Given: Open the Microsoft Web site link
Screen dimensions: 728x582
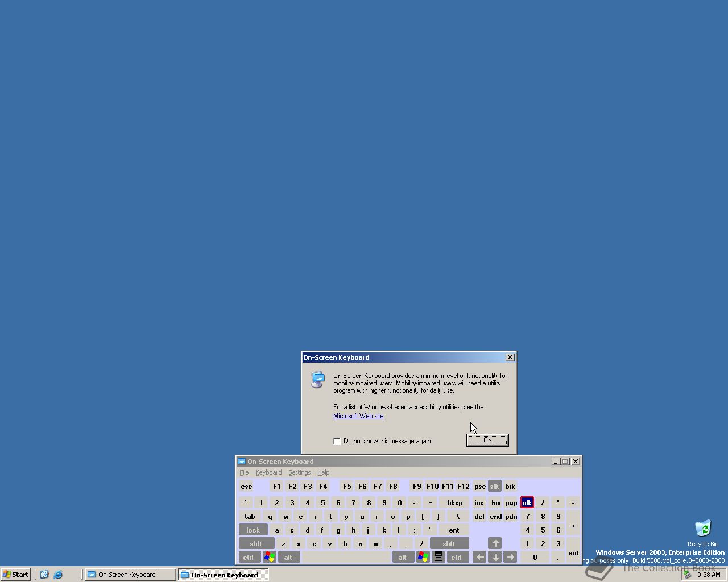Looking at the screenshot, I should (358, 416).
